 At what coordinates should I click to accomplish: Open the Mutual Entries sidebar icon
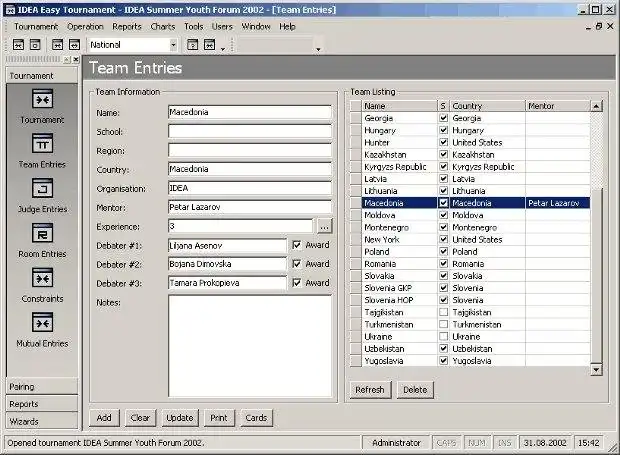[42, 322]
